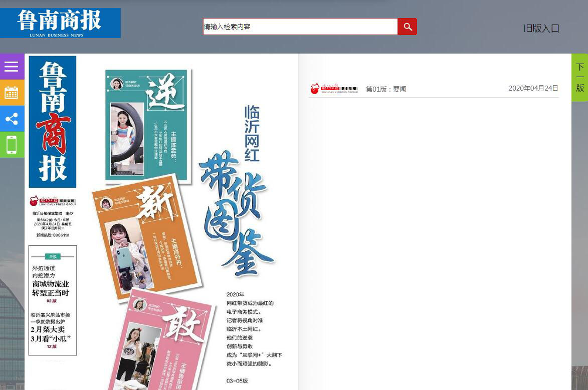This screenshot has height=390, width=588.
Task: Click the blue vertical 鲁南商报 masthead
Action: 53,122
